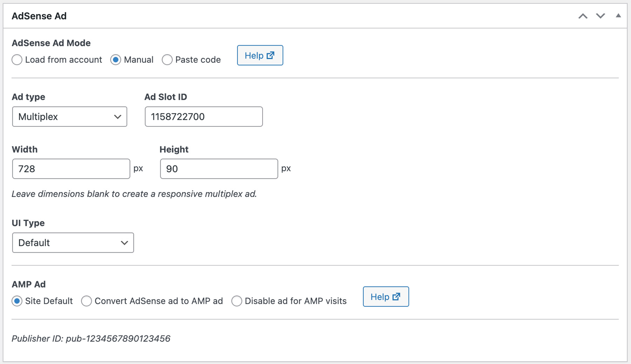Click the AdSense Ad Mode heading
This screenshot has height=364, width=631.
click(51, 43)
